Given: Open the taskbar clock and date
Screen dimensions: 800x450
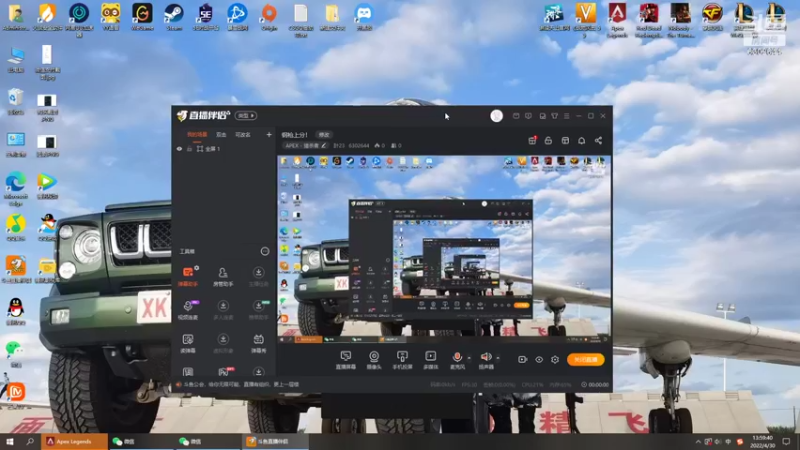Looking at the screenshot, I should tap(763, 441).
